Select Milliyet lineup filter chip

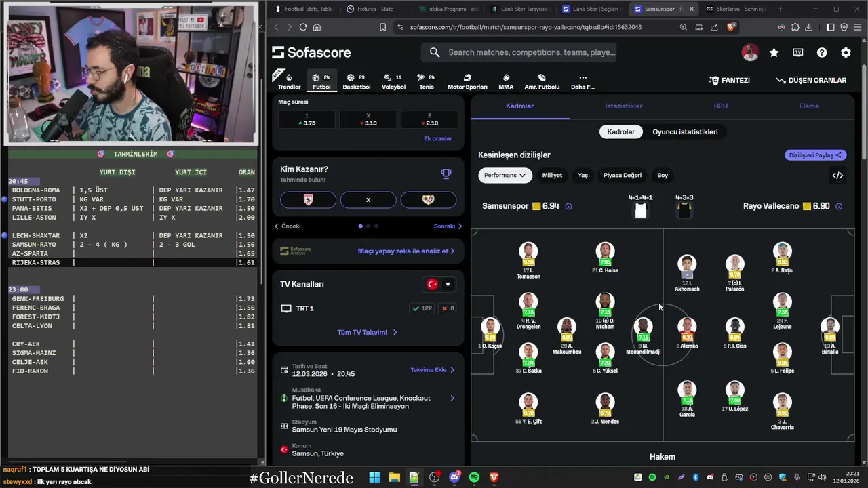pos(552,175)
